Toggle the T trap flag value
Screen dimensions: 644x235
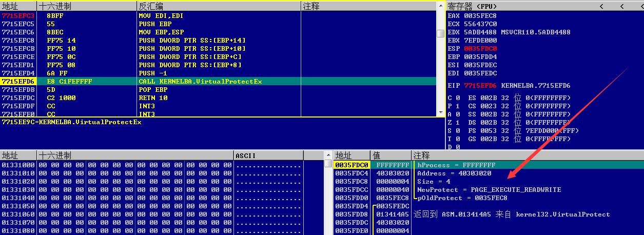point(457,139)
